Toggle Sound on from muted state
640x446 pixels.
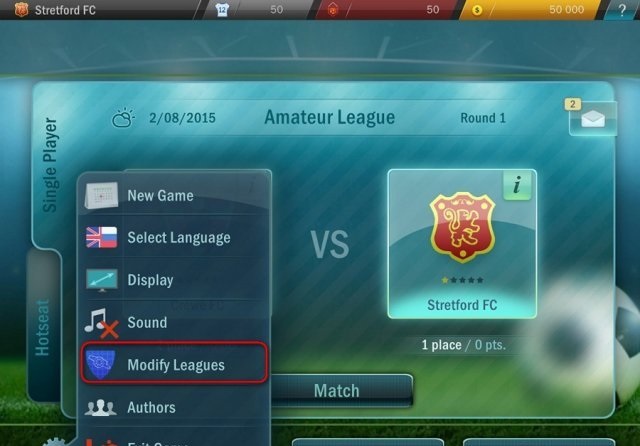tap(175, 322)
